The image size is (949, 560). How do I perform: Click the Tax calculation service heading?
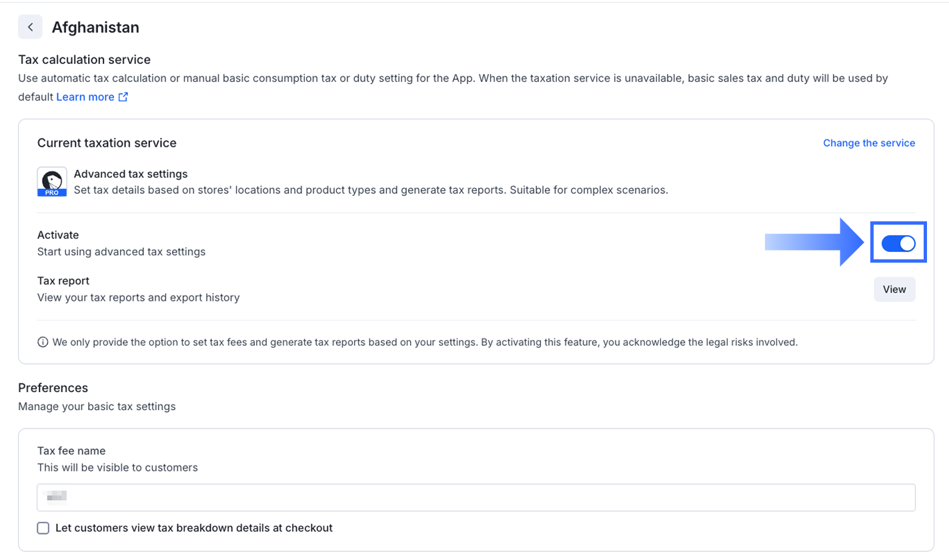click(85, 60)
